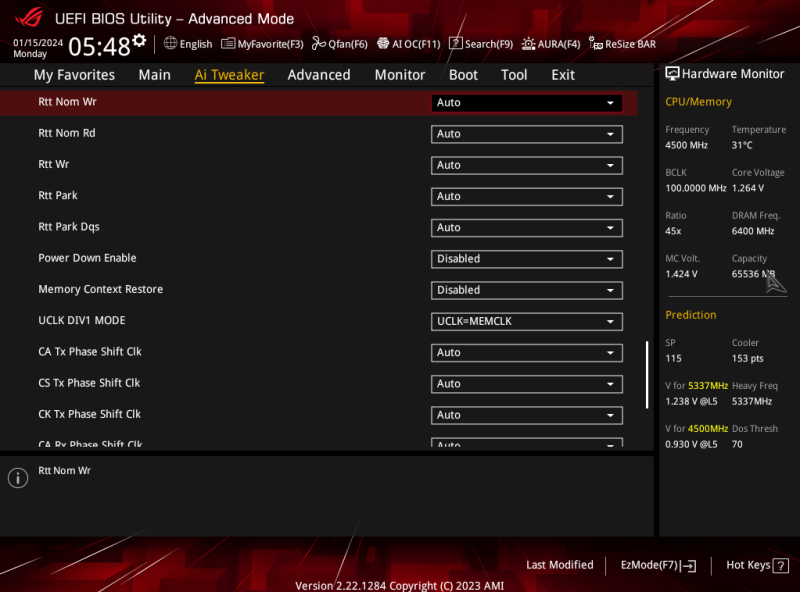Click the Qfan fan icon

click(319, 43)
